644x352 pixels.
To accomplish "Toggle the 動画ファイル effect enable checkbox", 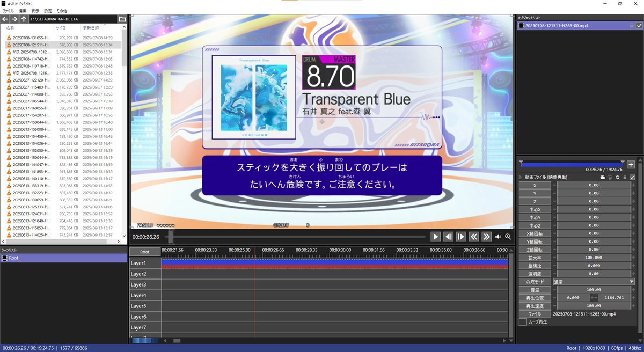I will 632,177.
